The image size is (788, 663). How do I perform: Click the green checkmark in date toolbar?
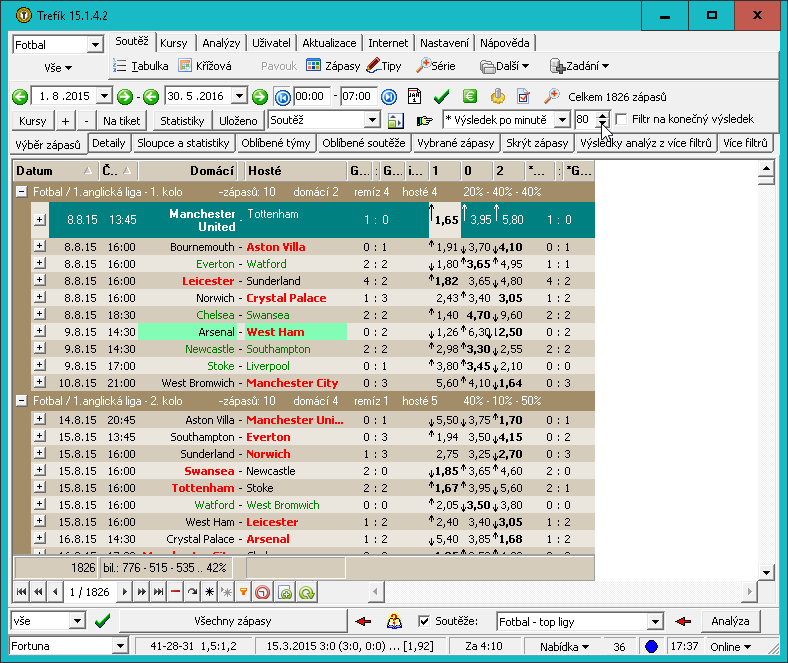click(x=441, y=97)
